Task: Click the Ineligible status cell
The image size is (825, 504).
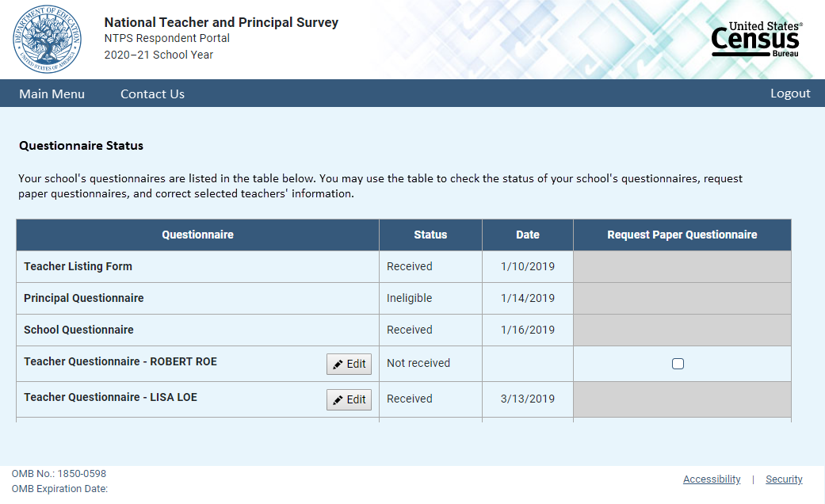Action: click(410, 298)
